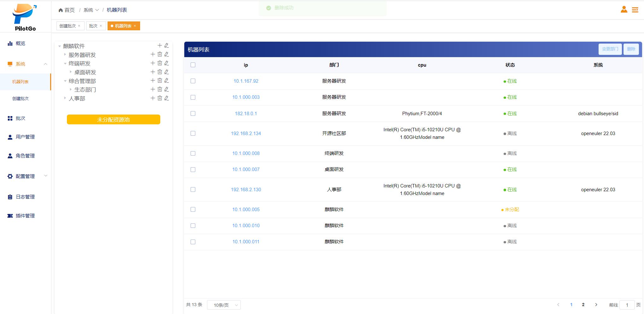Expand the 人事部 tree node arrow

click(65, 98)
